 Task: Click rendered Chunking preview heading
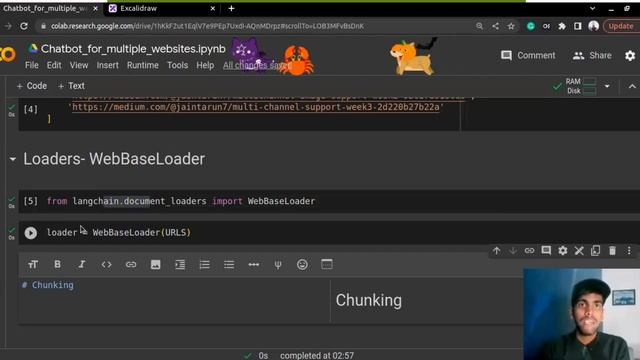pos(369,300)
